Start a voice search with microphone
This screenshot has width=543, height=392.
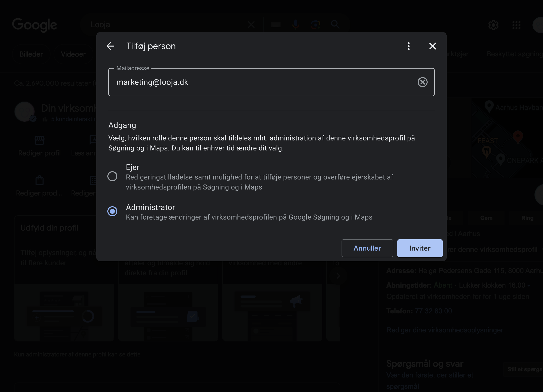[296, 25]
